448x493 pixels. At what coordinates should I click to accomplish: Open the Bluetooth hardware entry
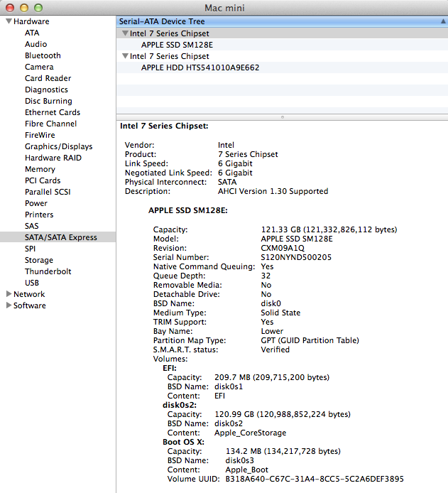43,55
